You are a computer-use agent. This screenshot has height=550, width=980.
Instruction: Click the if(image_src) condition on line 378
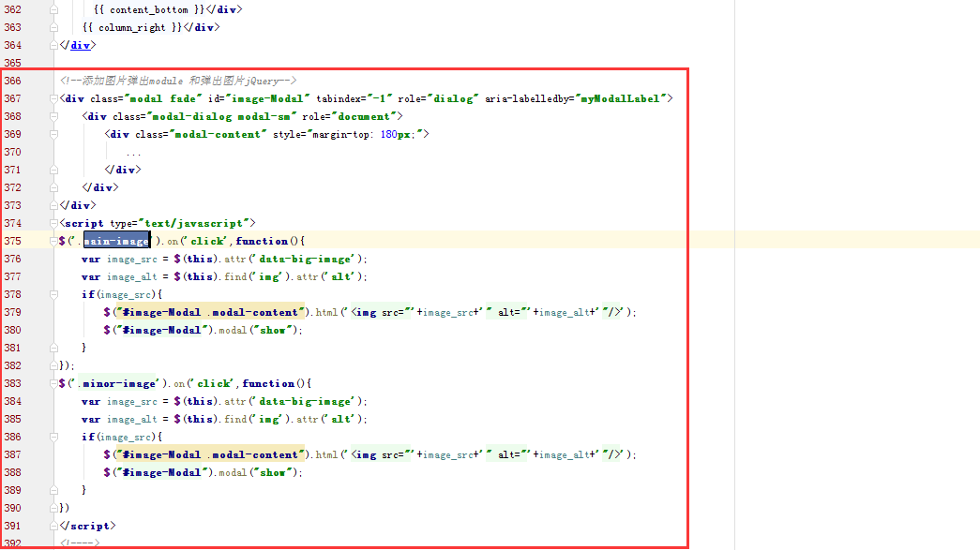[119, 294]
